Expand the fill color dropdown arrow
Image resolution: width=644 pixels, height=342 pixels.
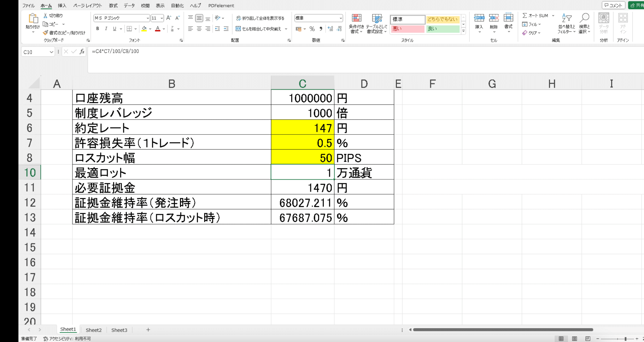150,29
